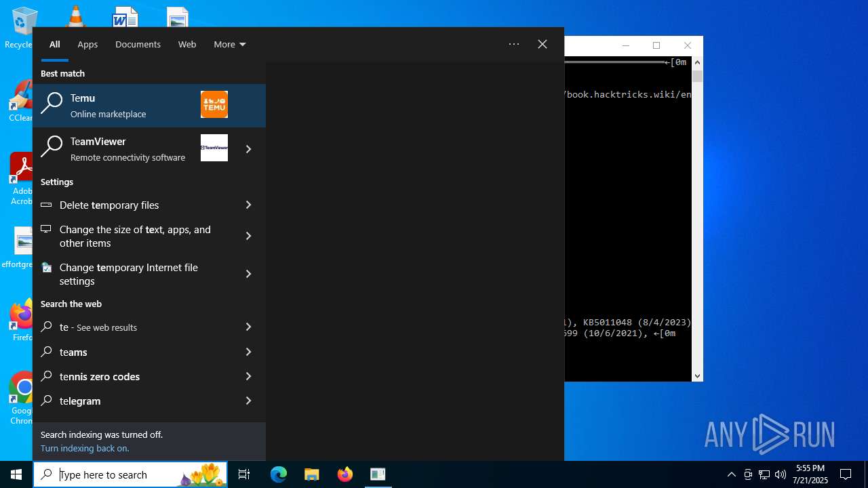Open the search options ellipsis menu
The image size is (868, 488).
[x=514, y=44]
